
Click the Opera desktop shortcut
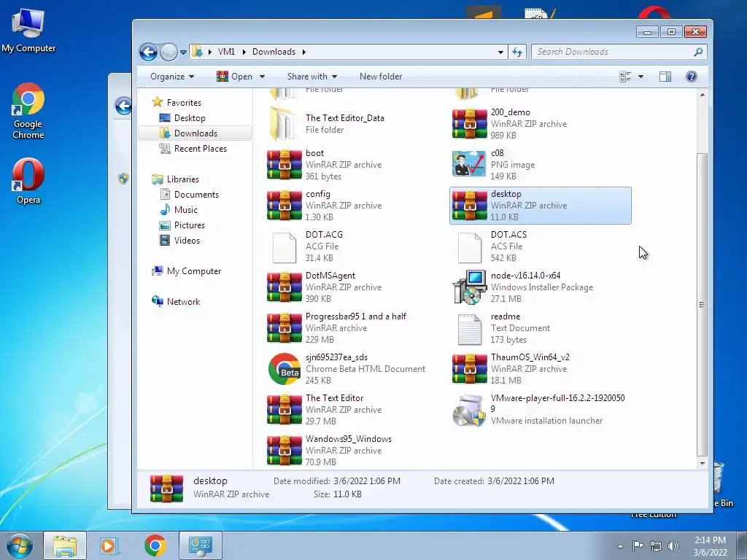point(28,182)
